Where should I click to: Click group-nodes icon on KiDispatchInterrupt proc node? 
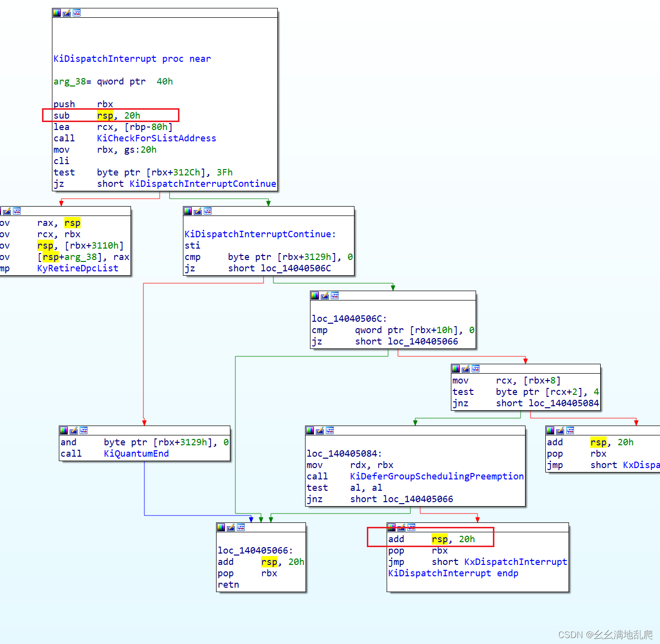pos(77,13)
